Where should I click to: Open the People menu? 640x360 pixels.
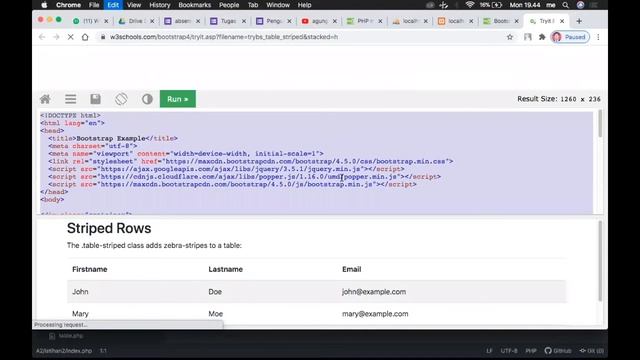[x=229, y=5]
